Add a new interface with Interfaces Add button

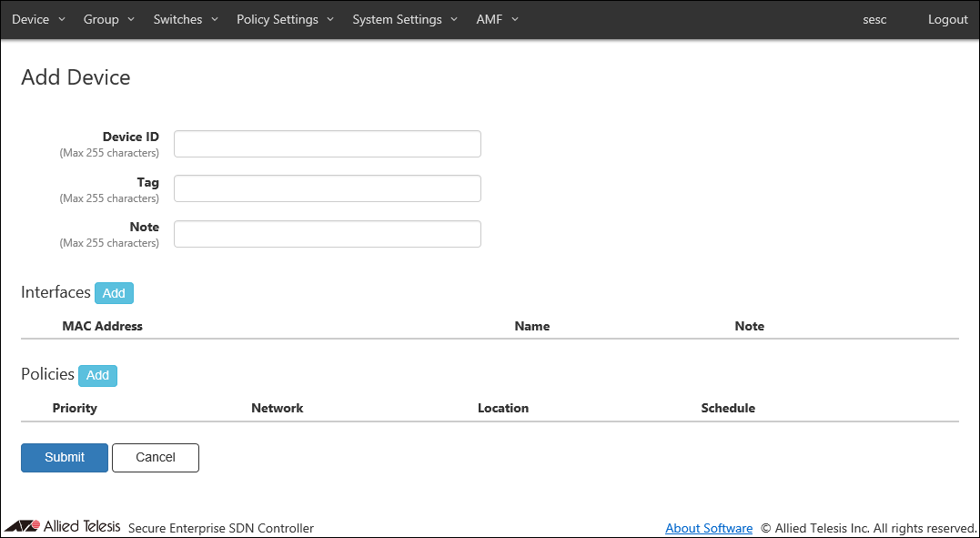coord(114,293)
